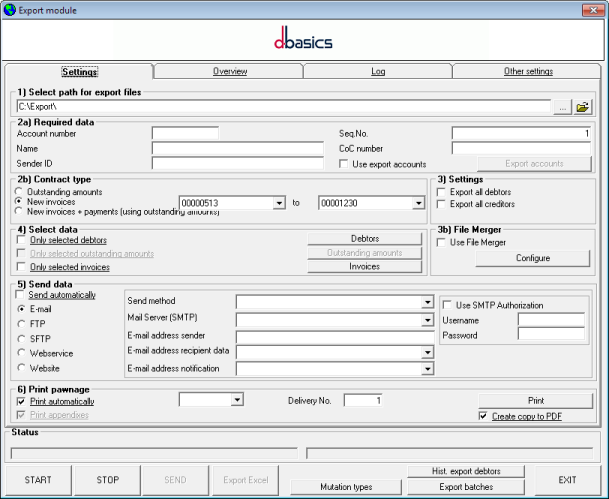Open the folder icon beside export path
The height and width of the screenshot is (499, 609).
pos(583,107)
